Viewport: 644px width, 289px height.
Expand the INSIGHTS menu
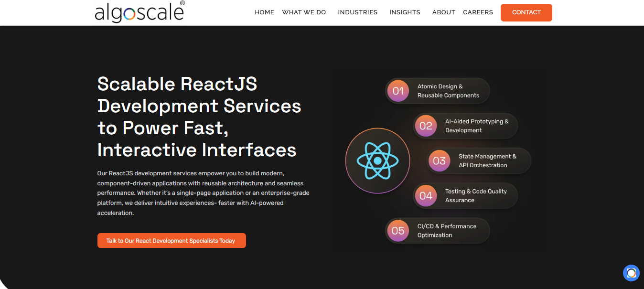click(405, 12)
